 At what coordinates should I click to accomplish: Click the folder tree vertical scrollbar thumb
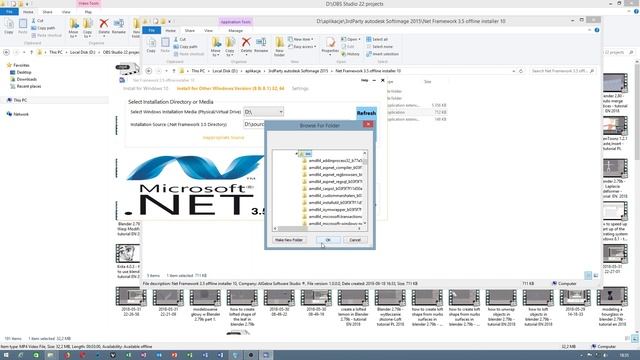coord(365,161)
